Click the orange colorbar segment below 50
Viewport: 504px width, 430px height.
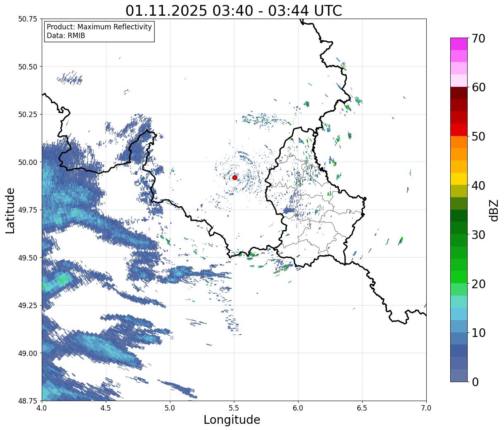pos(459,142)
